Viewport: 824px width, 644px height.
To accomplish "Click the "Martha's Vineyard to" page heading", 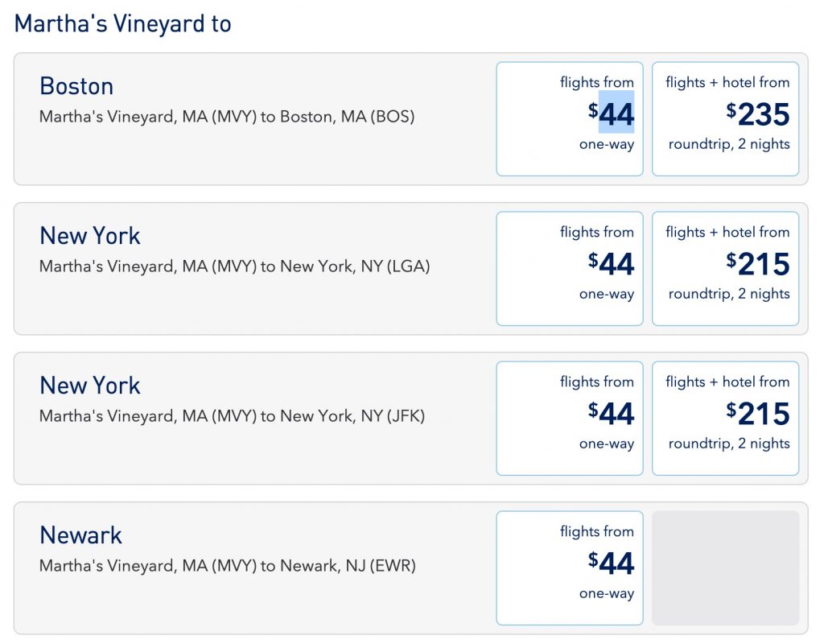I will [122, 23].
